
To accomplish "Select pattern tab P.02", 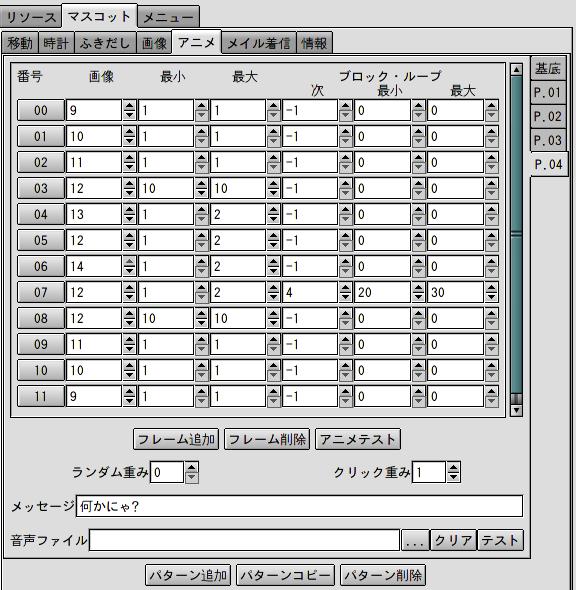I will [x=548, y=117].
